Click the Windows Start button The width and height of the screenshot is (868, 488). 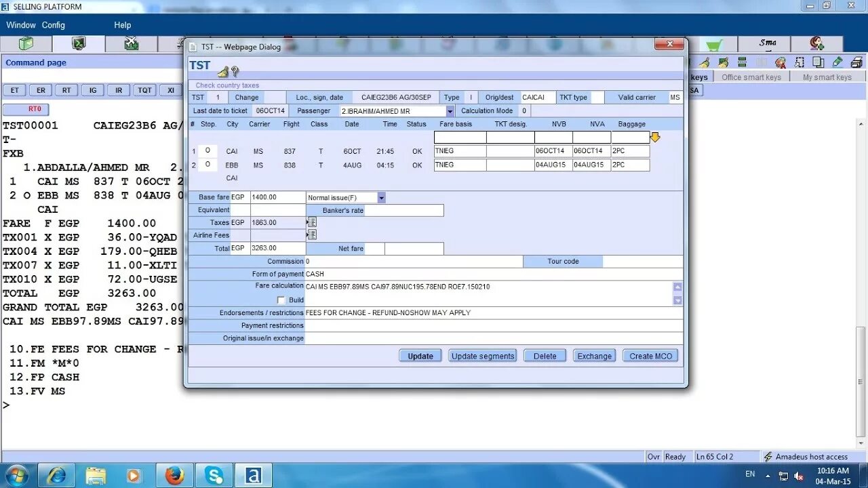pos(16,475)
